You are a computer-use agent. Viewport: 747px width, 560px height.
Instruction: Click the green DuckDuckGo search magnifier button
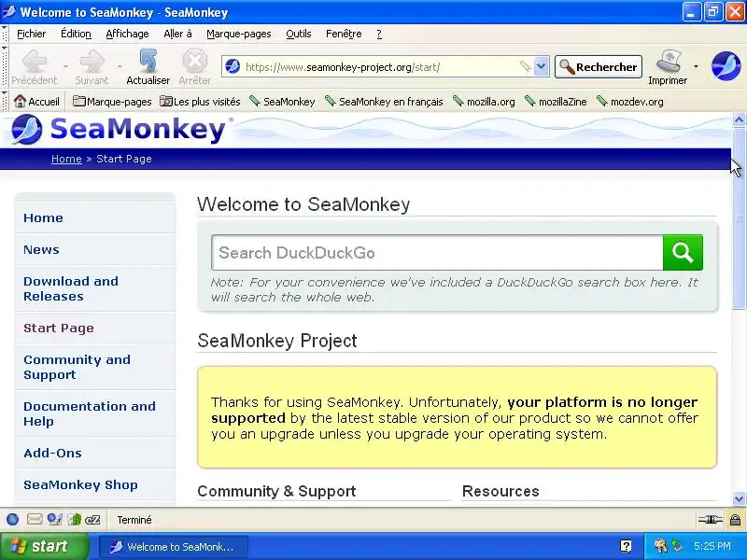coord(683,252)
